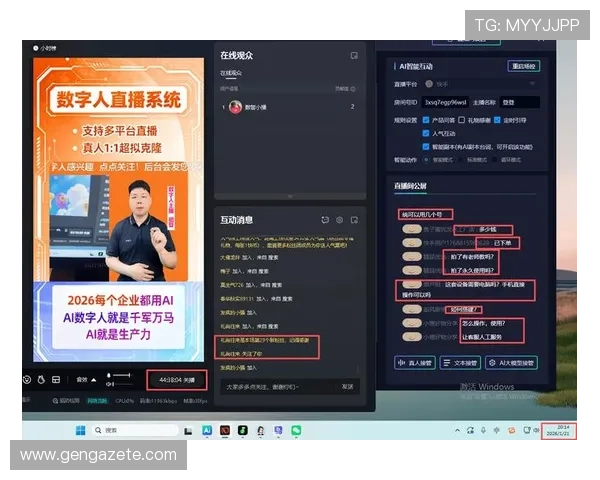Image resolution: width=600 pixels, height=480 pixels.
Task: Disable the 产品问答 checkbox
Action: pos(426,120)
